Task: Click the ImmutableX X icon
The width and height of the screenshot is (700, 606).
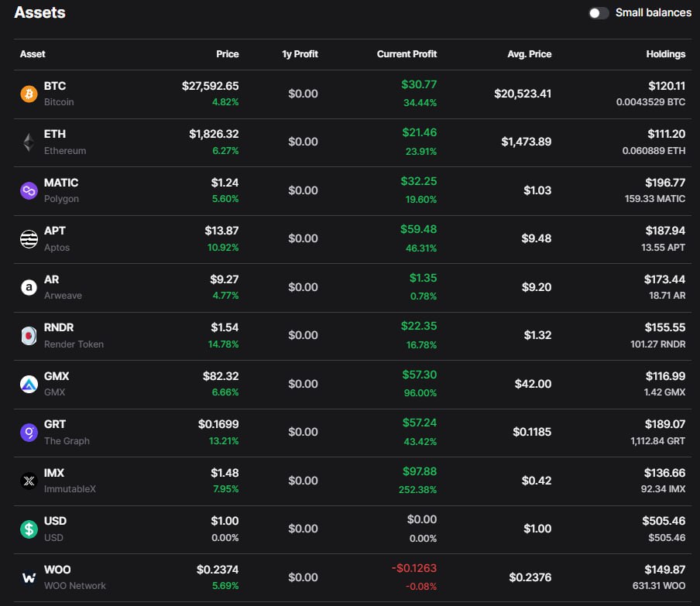Action: click(x=29, y=481)
